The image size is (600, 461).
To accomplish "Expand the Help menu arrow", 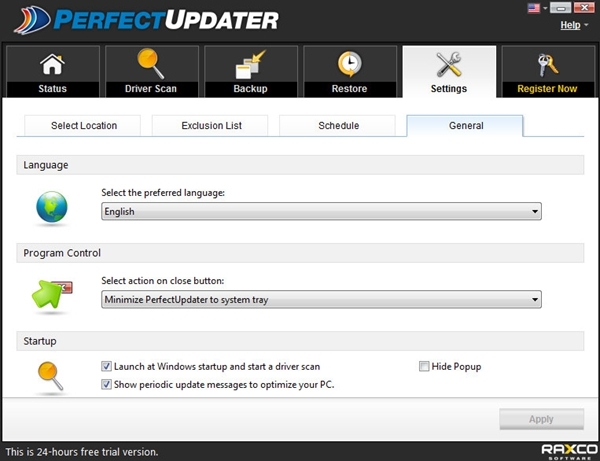I will [x=586, y=25].
